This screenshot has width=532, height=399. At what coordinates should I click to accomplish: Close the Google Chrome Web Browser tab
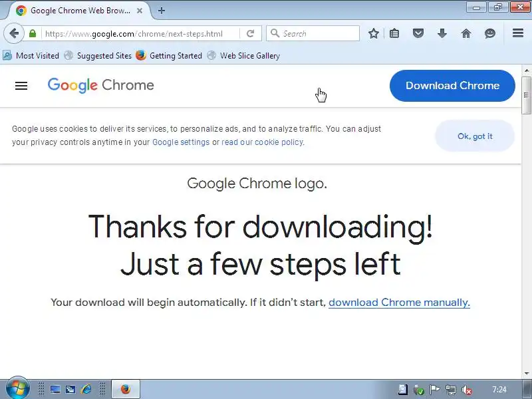(x=140, y=11)
